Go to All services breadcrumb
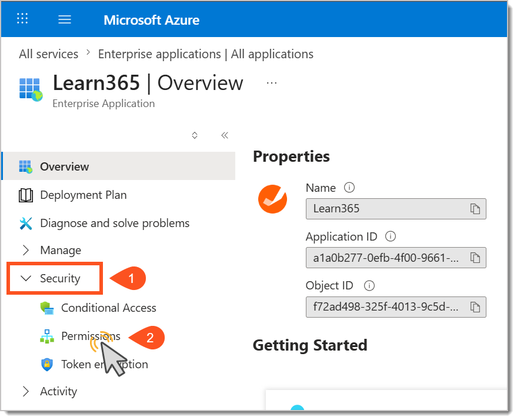 point(48,54)
